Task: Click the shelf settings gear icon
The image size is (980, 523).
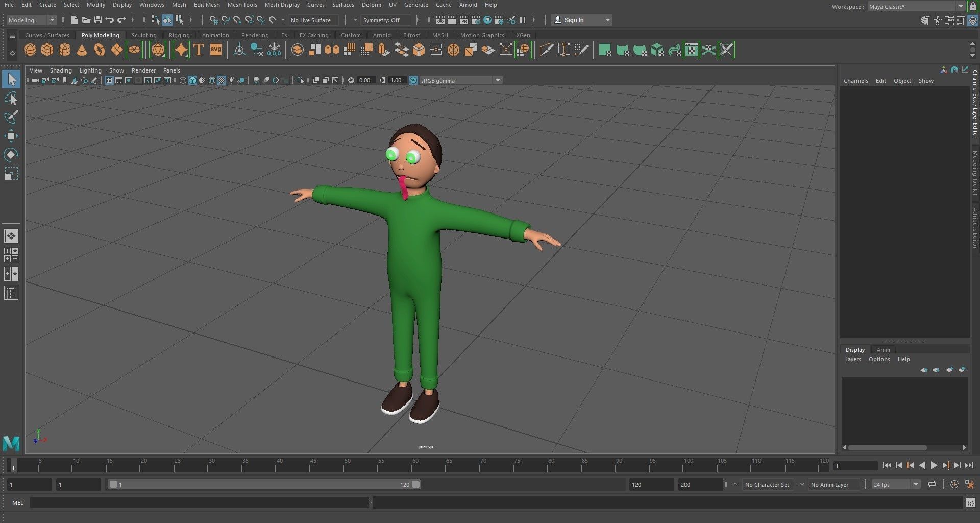Action: (x=12, y=53)
